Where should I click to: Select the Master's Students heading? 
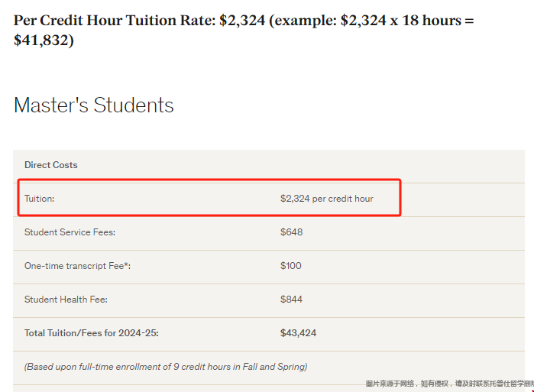pyautogui.click(x=94, y=105)
